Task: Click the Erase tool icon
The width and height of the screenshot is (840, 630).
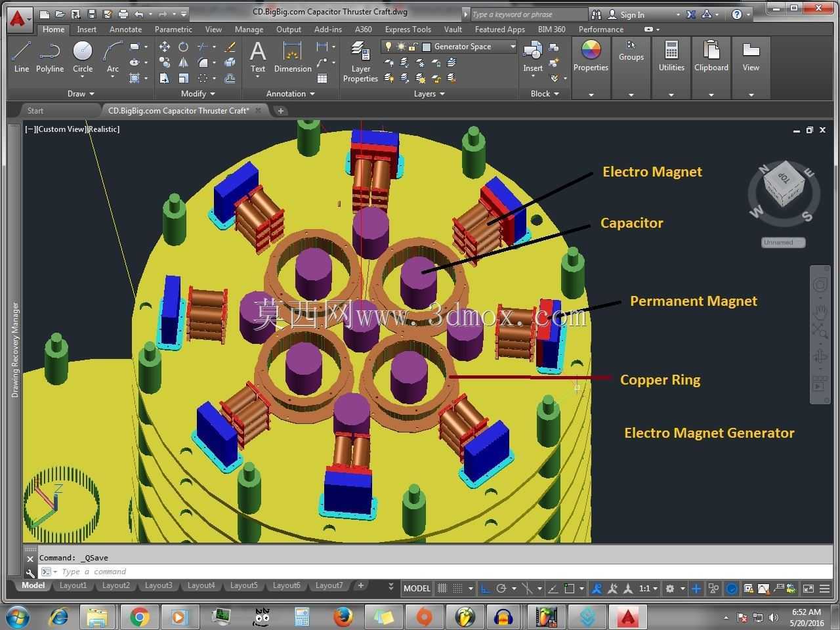Action: tap(230, 47)
